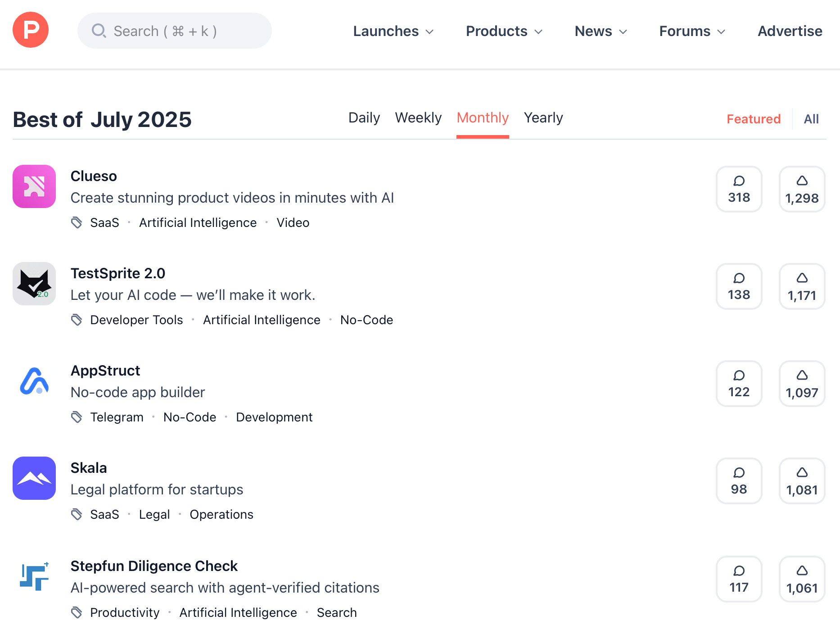Expand the Products menu
The image size is (840, 634).
[504, 31]
